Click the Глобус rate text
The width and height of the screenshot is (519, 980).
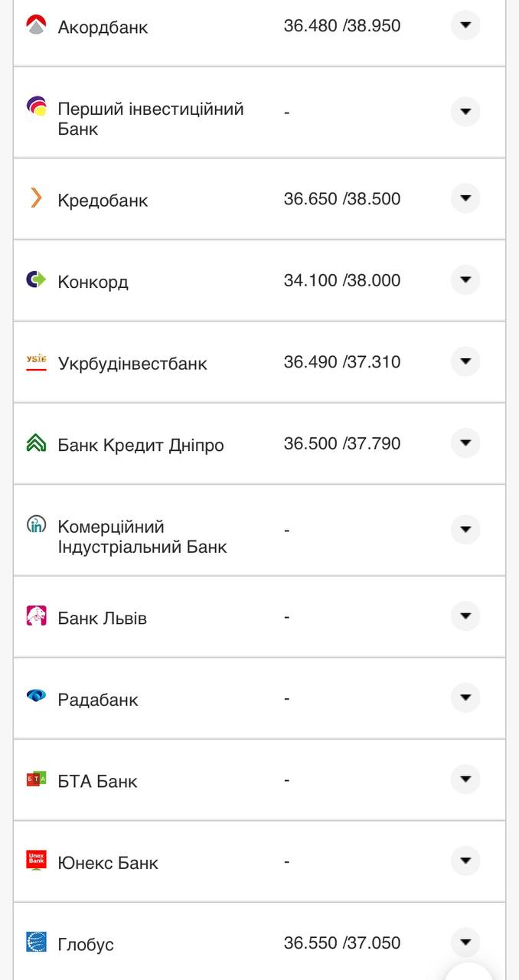(341, 942)
